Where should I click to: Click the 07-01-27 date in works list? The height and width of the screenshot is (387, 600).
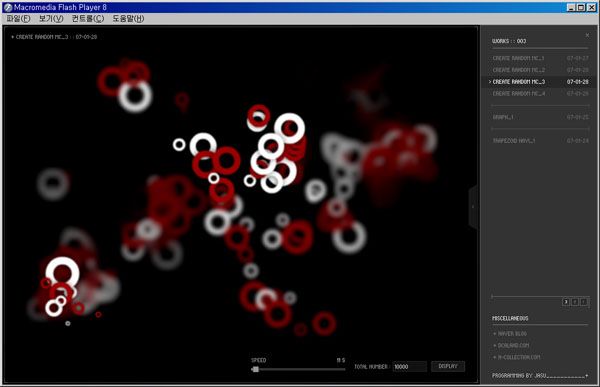[x=578, y=58]
